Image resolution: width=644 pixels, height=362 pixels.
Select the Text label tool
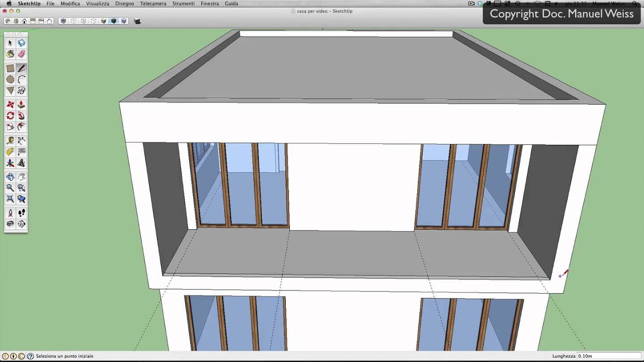[21, 152]
